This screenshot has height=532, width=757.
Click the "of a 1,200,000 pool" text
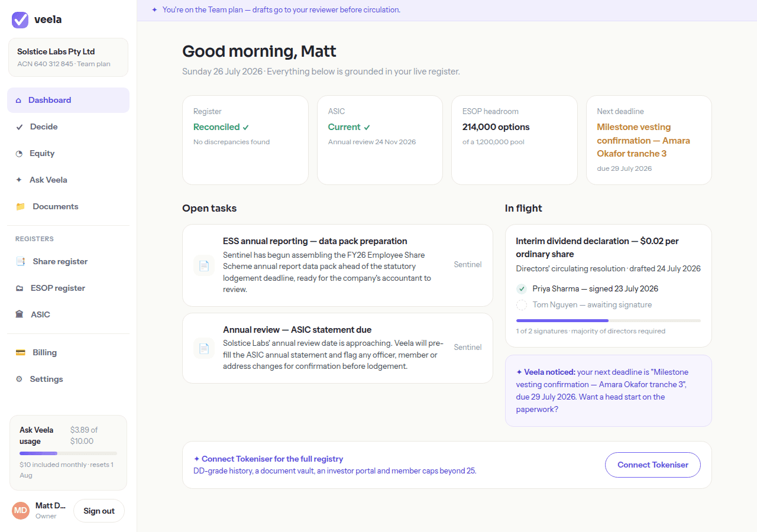493,142
